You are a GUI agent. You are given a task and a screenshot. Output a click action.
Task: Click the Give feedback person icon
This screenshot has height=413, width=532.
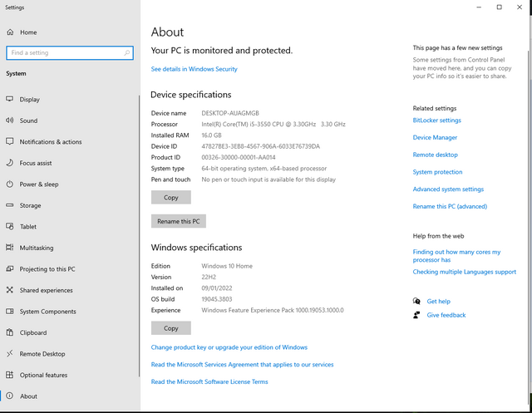(x=416, y=315)
